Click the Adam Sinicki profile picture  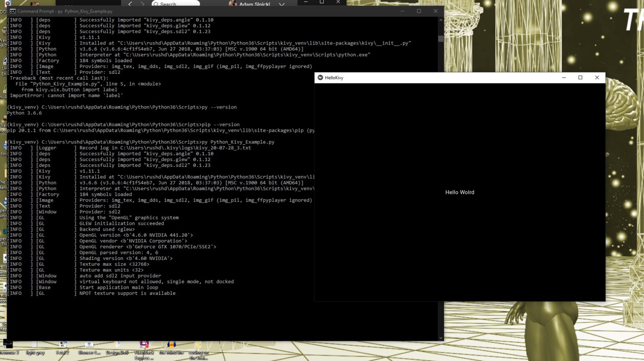pos(233,4)
